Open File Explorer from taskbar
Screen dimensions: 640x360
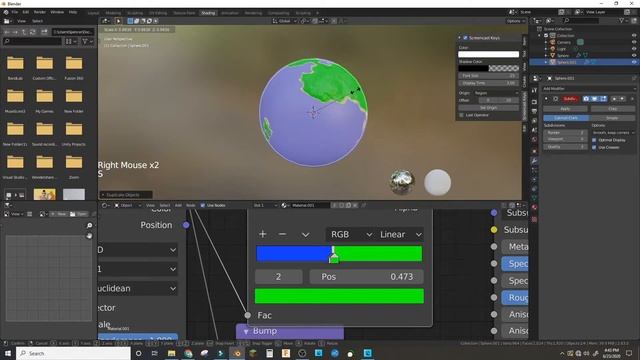tap(171, 353)
